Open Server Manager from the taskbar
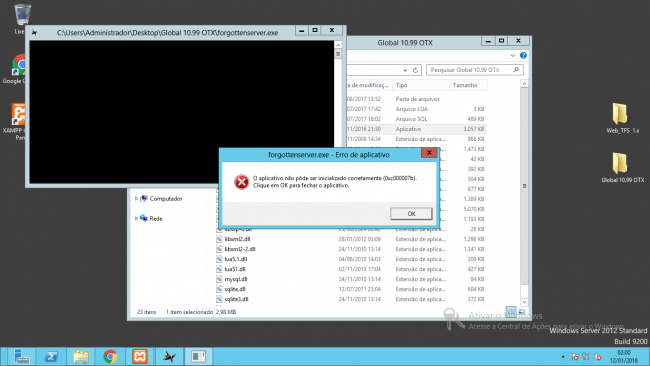Screen dimensions: 650x366 pyautogui.click(x=21, y=356)
